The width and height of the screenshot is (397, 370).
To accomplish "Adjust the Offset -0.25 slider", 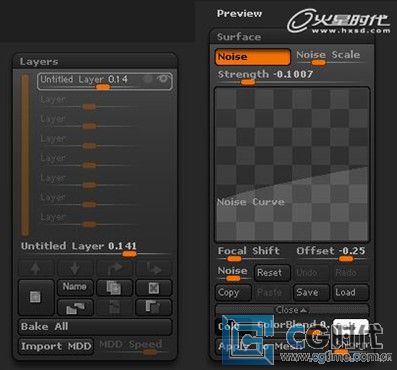I will click(x=331, y=254).
